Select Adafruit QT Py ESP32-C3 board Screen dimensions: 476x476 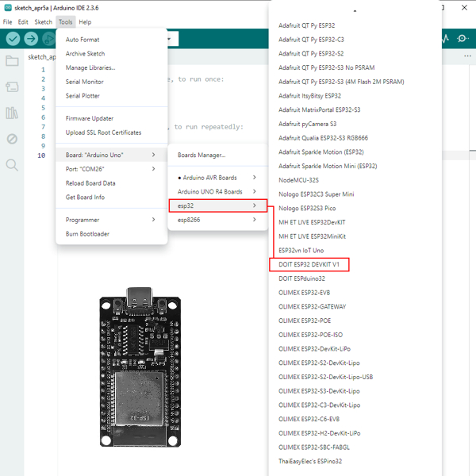(355, 40)
